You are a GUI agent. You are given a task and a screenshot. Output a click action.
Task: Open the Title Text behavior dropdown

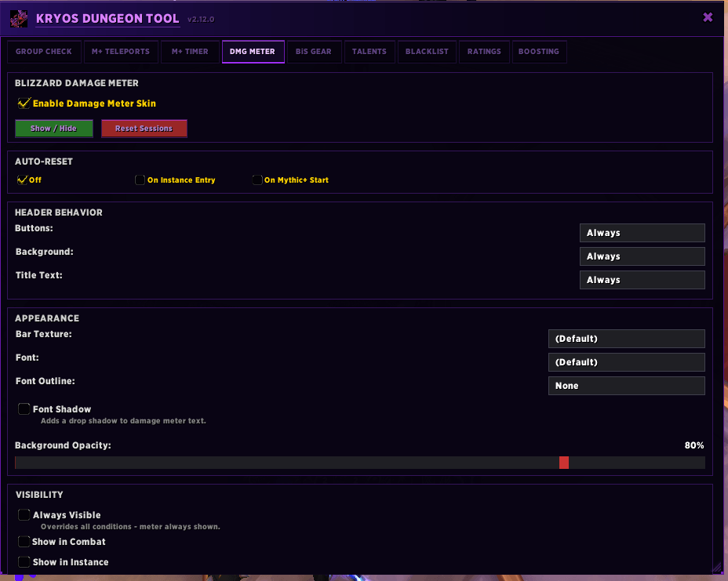coord(642,280)
